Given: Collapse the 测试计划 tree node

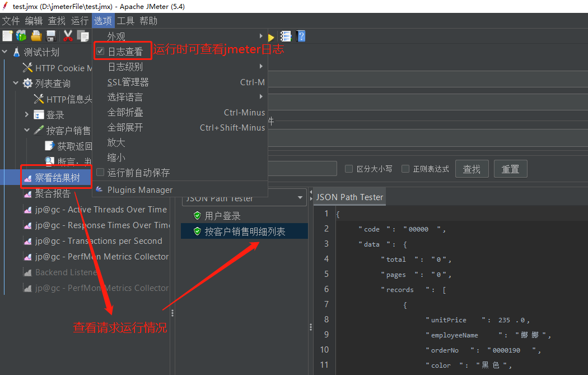Looking at the screenshot, I should coord(5,52).
